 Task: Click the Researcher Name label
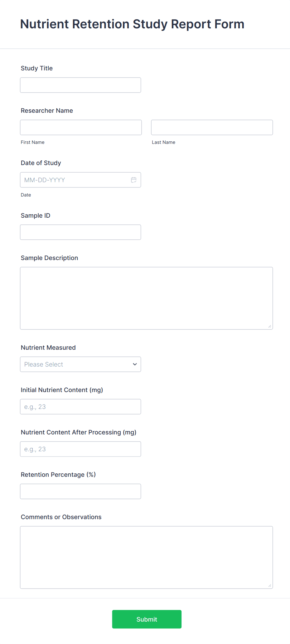coord(47,111)
